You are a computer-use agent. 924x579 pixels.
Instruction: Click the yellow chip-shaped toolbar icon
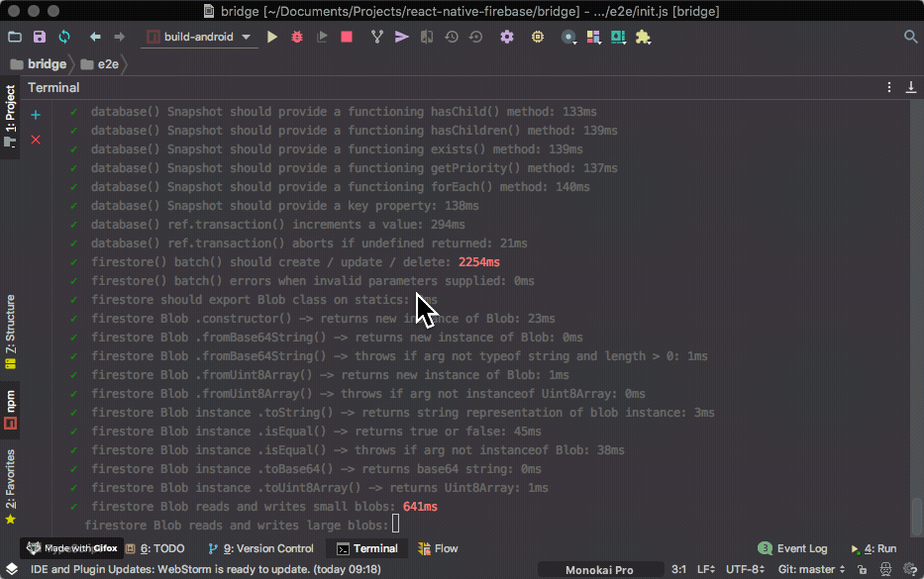pos(538,37)
